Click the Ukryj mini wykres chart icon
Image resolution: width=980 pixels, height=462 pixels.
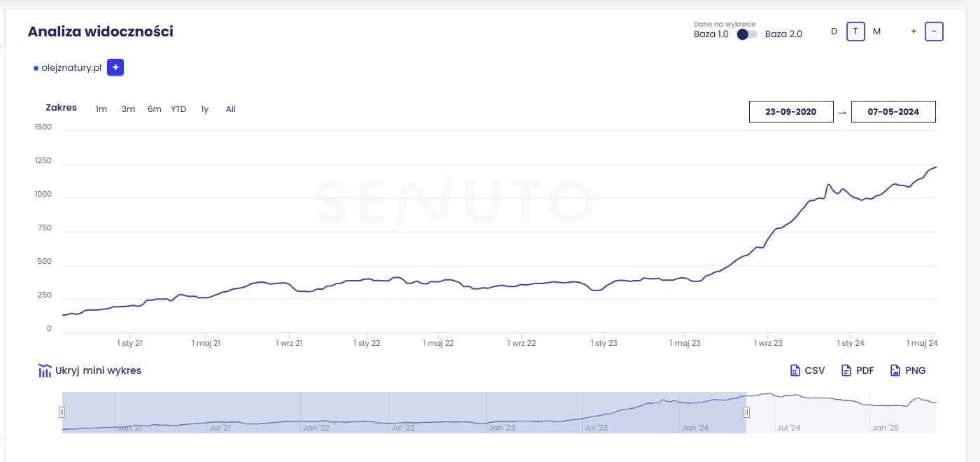[45, 370]
